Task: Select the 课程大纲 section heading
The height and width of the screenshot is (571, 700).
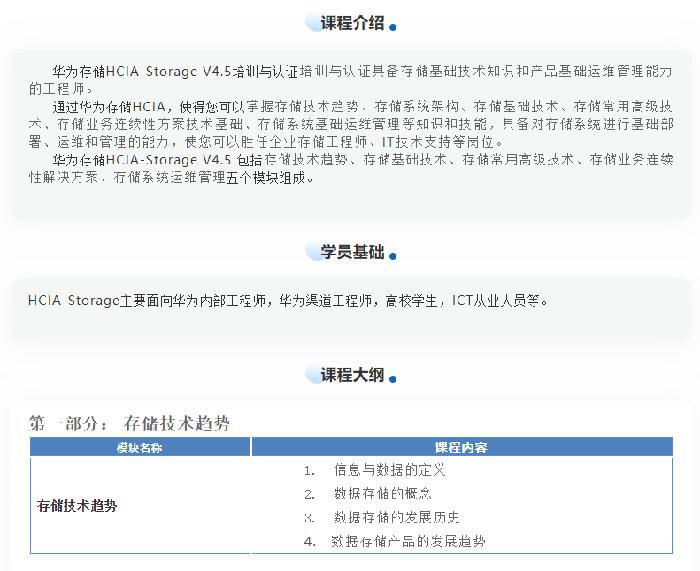Action: (x=351, y=375)
